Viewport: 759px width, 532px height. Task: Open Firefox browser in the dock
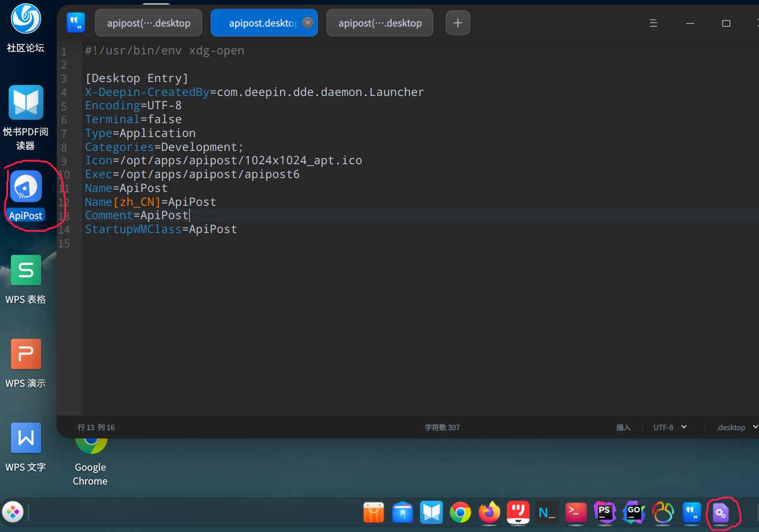tap(489, 512)
